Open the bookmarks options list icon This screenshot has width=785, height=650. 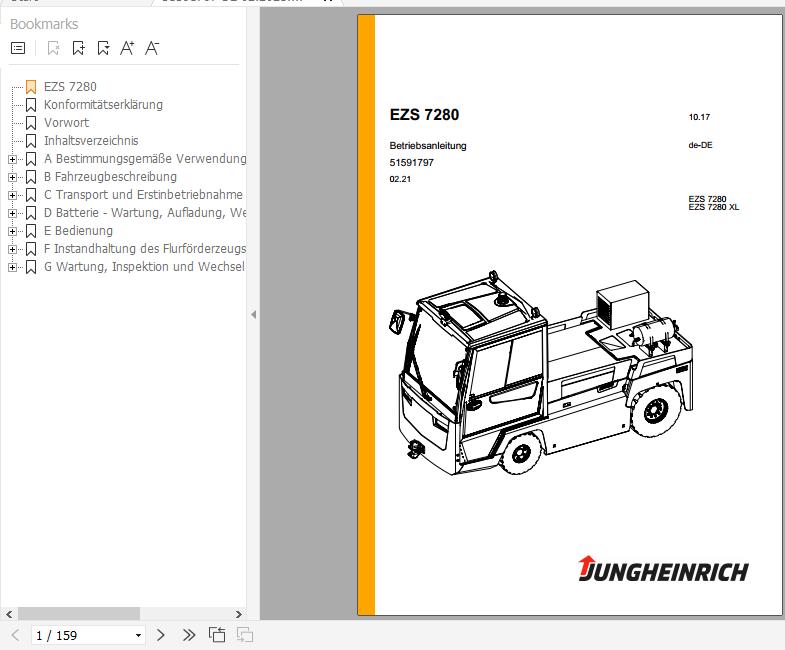18,48
